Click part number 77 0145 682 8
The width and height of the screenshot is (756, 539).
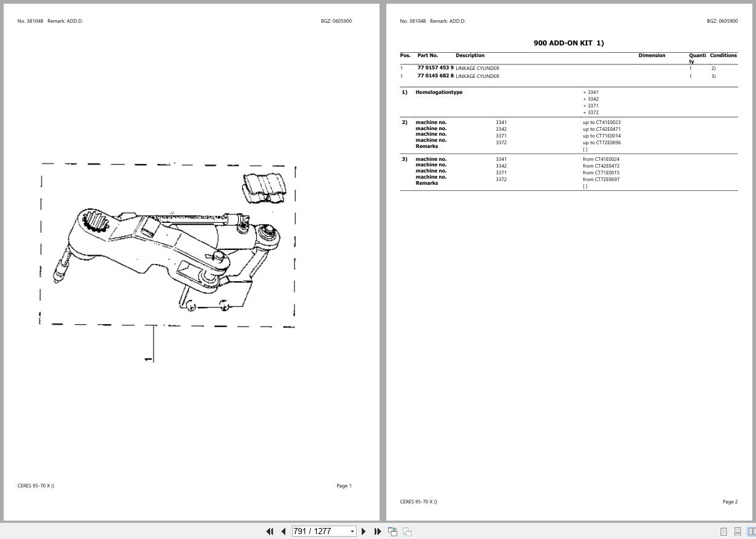tap(435, 76)
